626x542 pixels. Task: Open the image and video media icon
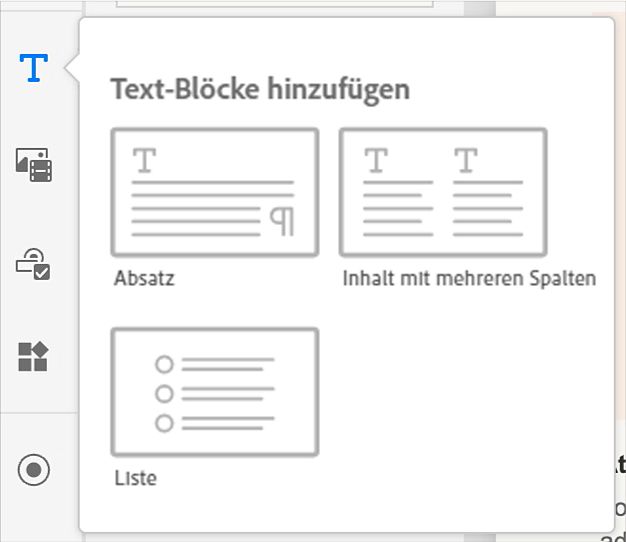(34, 164)
